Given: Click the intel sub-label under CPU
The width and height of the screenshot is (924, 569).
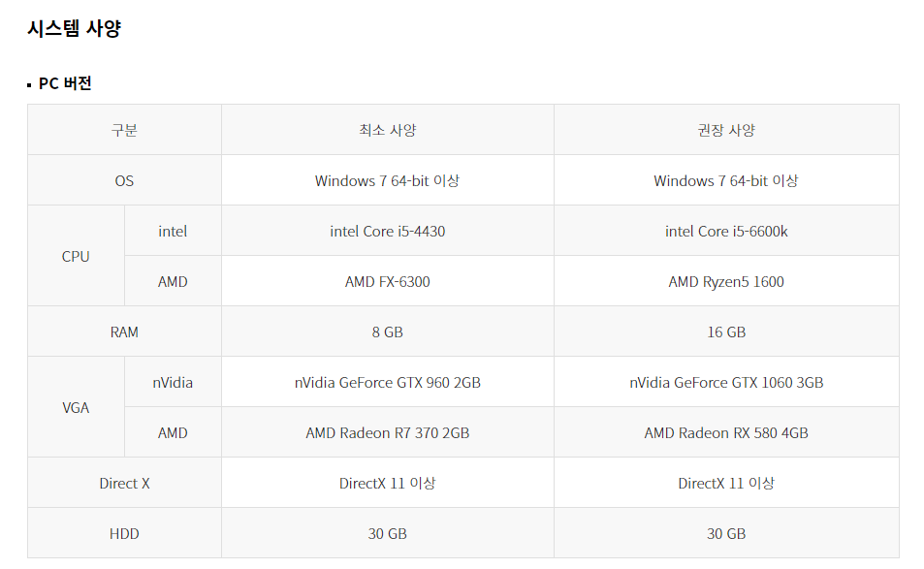Looking at the screenshot, I should click(173, 231).
